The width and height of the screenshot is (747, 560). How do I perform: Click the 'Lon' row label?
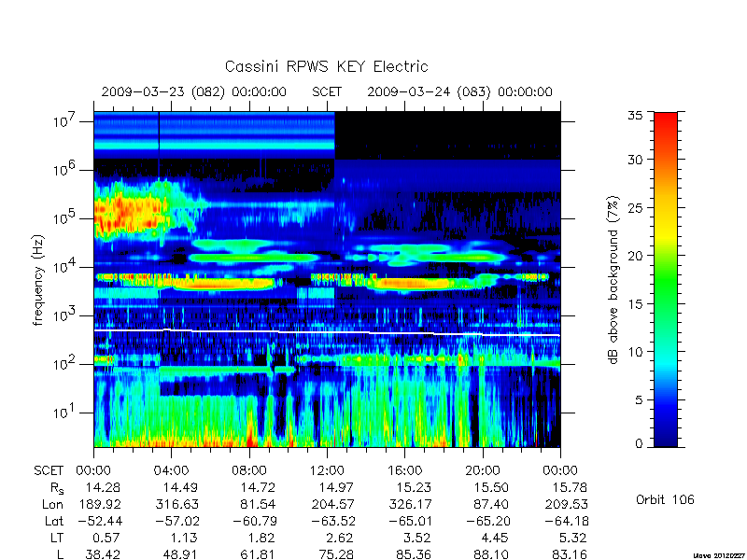coord(52,504)
